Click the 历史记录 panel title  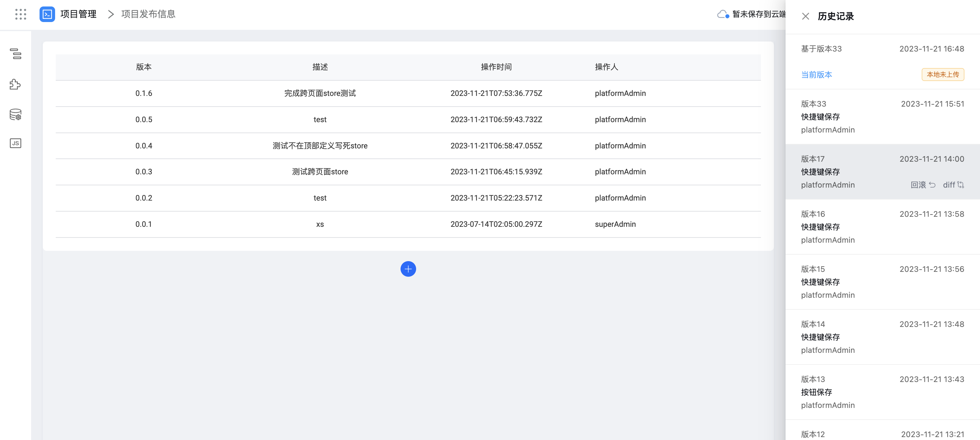(x=836, y=16)
